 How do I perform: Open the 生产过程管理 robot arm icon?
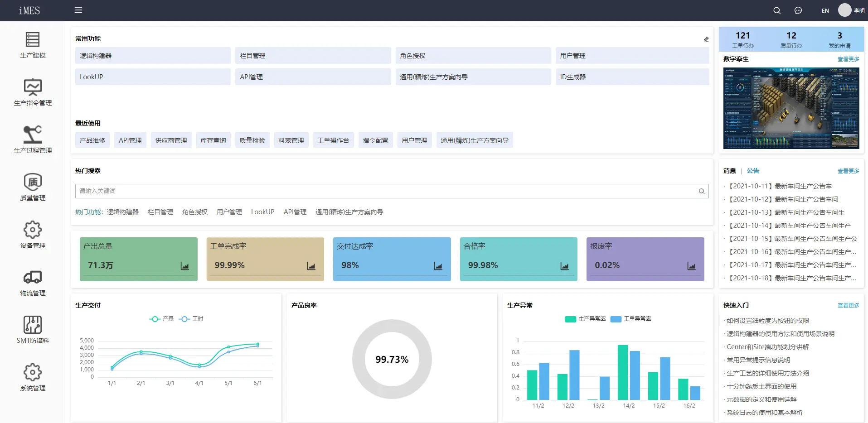[33, 135]
